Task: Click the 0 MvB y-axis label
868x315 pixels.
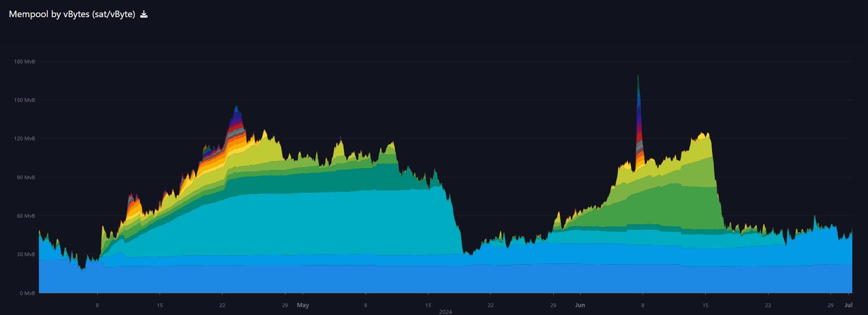Action: click(27, 293)
